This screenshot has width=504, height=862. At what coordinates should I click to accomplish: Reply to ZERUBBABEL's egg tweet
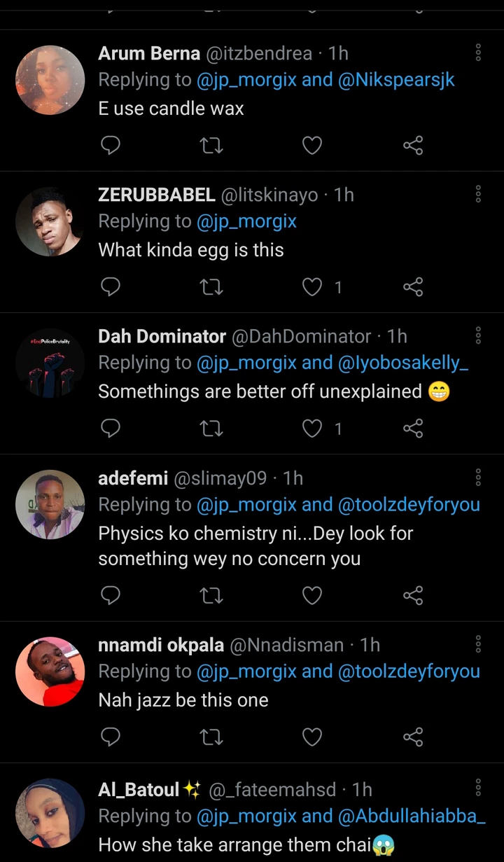click(x=111, y=286)
